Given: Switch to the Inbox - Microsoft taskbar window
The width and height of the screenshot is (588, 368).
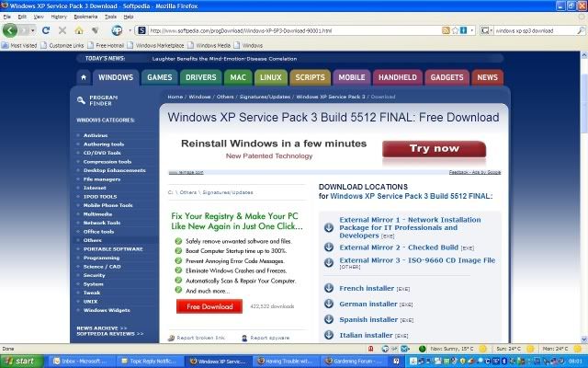Looking at the screenshot, I should click(83, 362).
